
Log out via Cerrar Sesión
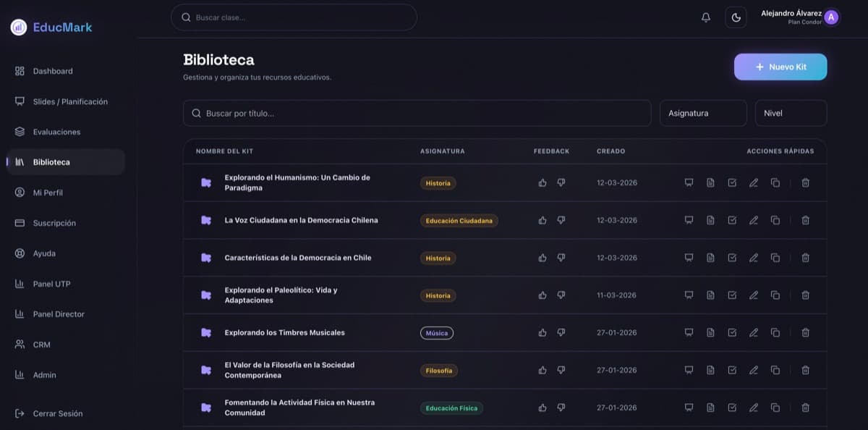[x=57, y=413]
